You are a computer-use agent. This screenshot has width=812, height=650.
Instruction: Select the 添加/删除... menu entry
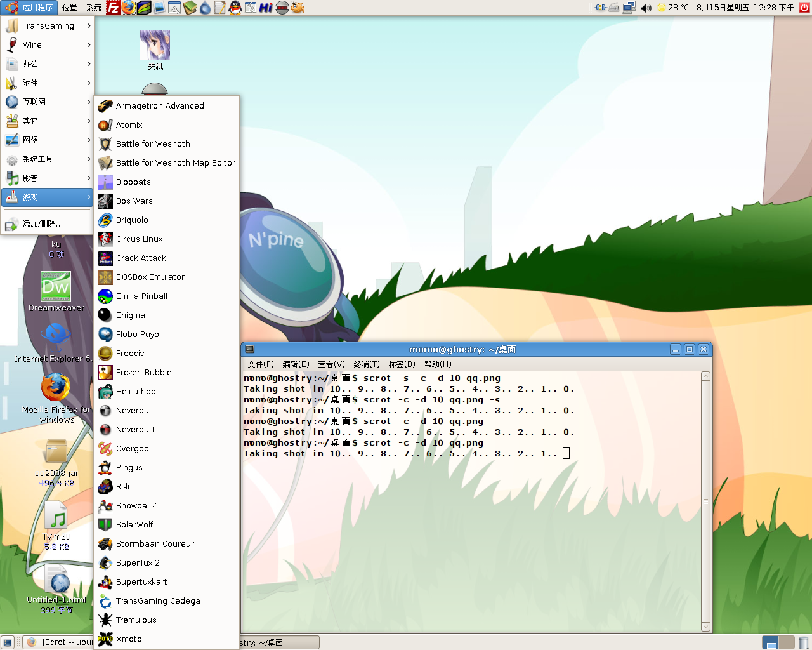click(x=48, y=224)
